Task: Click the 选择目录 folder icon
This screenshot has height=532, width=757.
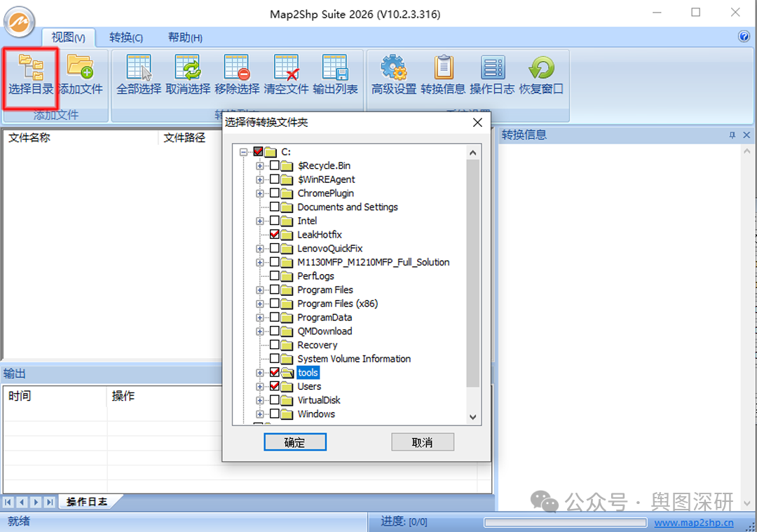Action: pos(31,67)
